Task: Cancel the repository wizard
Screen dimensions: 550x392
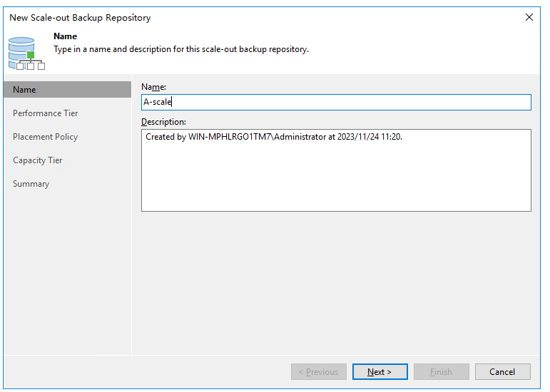Action: click(502, 371)
